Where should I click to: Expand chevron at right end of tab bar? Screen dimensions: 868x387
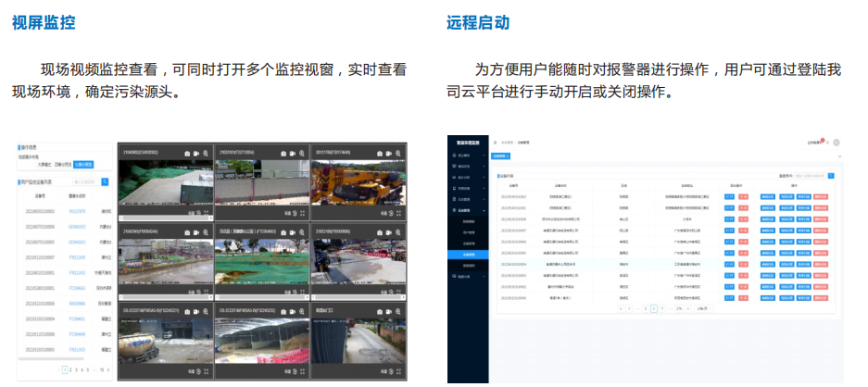click(x=840, y=156)
